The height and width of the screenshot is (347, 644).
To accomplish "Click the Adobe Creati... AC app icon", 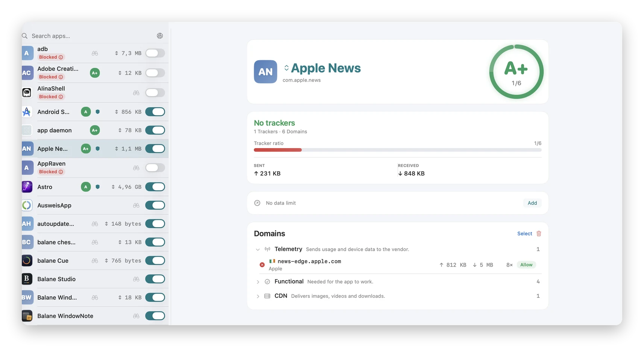I will [x=27, y=73].
